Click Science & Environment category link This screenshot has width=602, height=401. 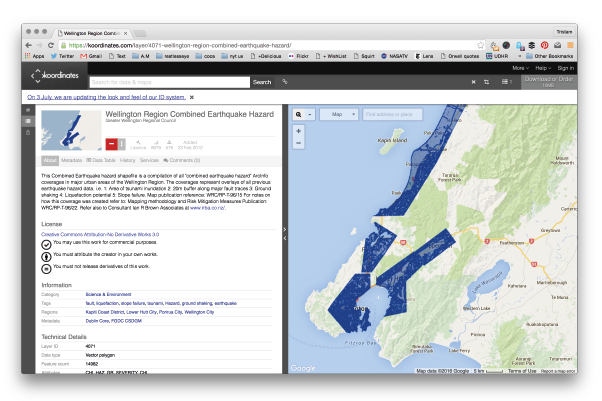coord(108,295)
